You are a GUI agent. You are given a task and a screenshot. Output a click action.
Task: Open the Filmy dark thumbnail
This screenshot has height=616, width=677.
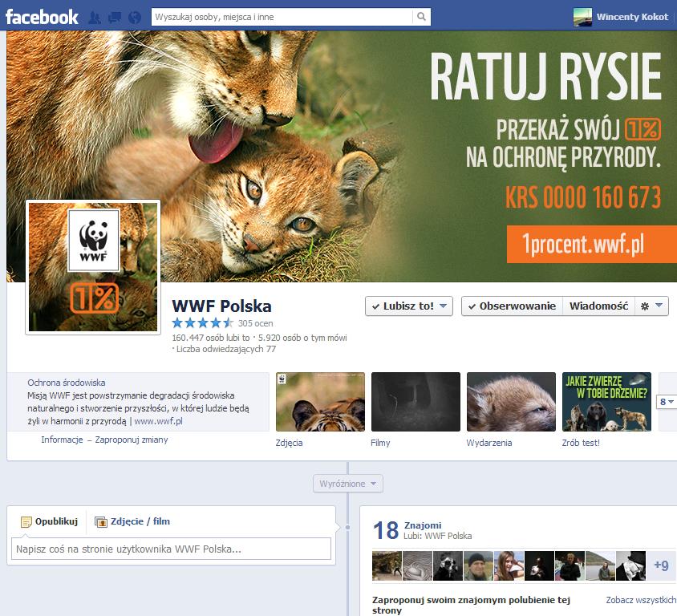[416, 402]
